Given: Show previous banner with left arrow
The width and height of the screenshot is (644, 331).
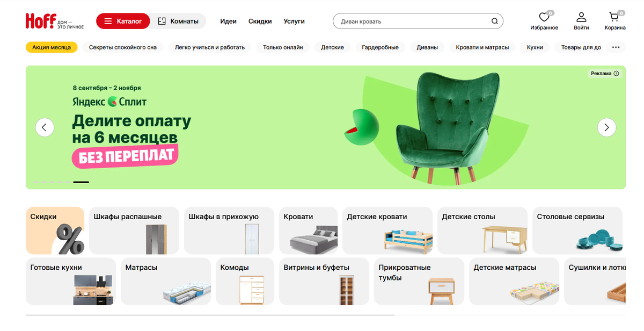Looking at the screenshot, I should tap(45, 127).
